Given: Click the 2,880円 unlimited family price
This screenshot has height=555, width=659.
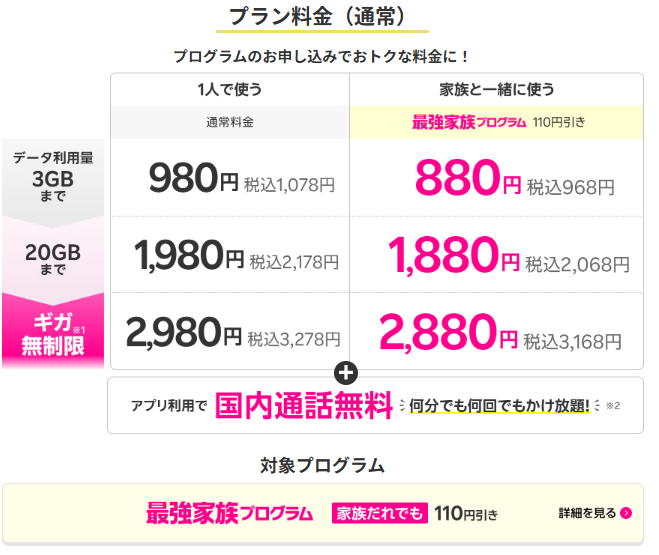Looking at the screenshot, I should coord(448,332).
